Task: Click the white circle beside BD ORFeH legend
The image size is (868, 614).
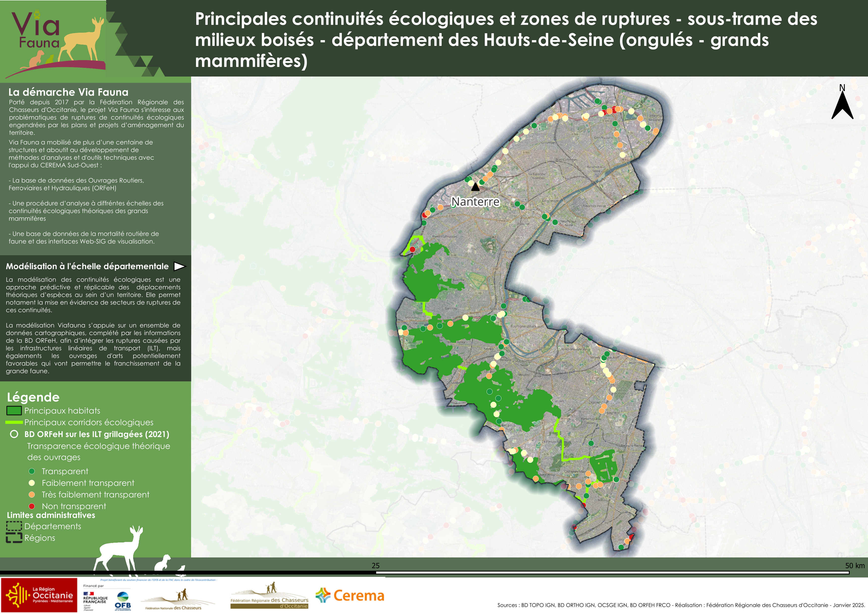Action: (x=14, y=434)
